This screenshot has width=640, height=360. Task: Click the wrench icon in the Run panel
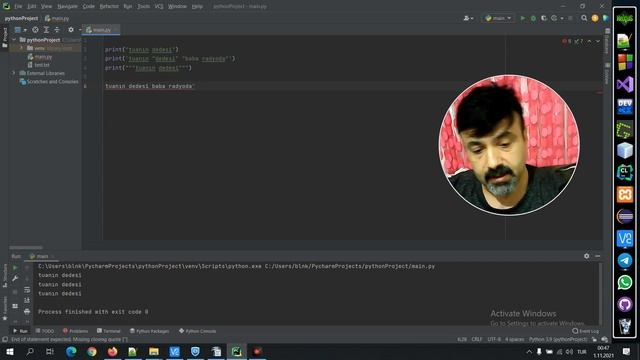[15, 279]
